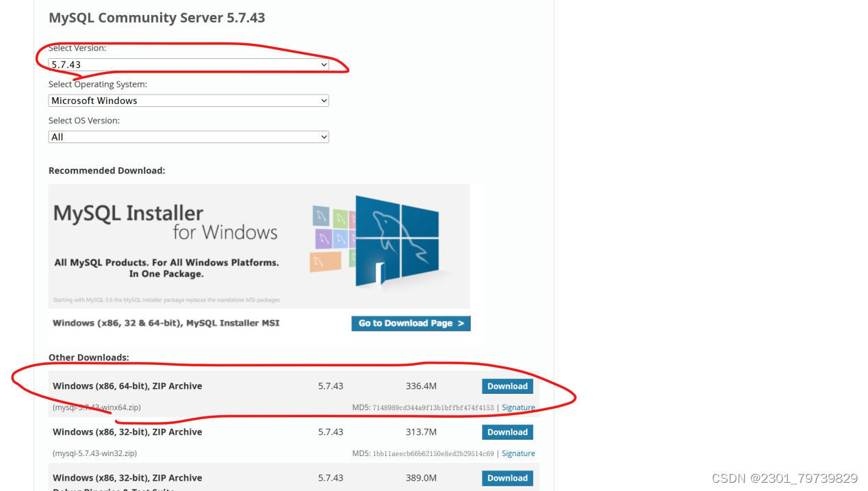Viewport: 868px width, 491px height.
Task: Click the MD5 hash starting with 7148989c
Action: (x=433, y=407)
